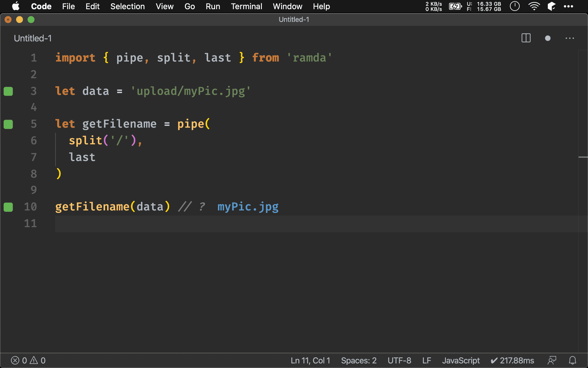
Task: Click the 'upload/myPic.jpg' string literal
Action: (191, 91)
